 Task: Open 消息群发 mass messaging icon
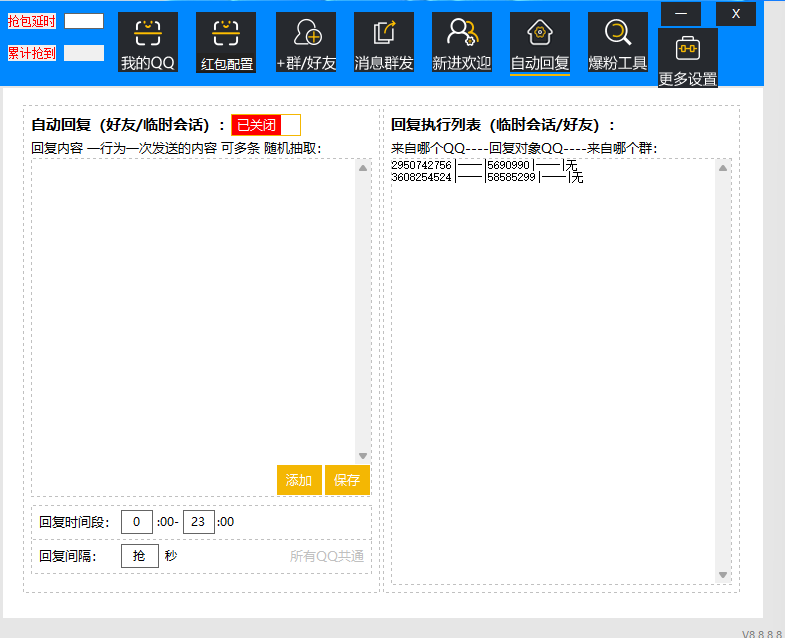click(x=383, y=43)
